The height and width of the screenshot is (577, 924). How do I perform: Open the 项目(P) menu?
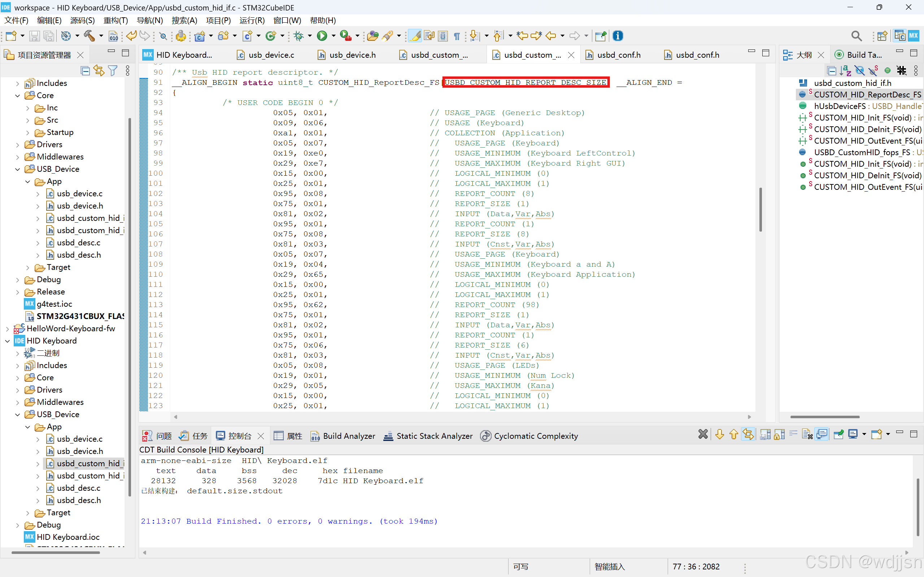pyautogui.click(x=218, y=20)
